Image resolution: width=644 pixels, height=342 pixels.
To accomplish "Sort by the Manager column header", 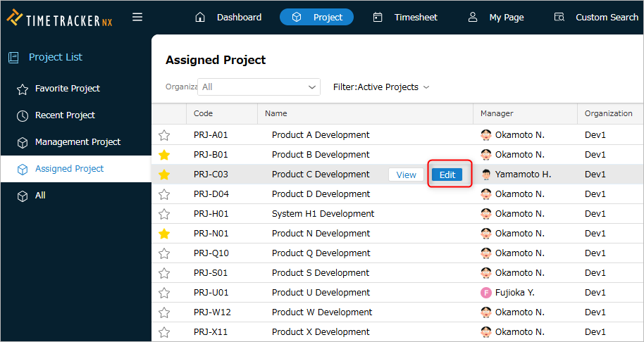I will tap(526, 113).
